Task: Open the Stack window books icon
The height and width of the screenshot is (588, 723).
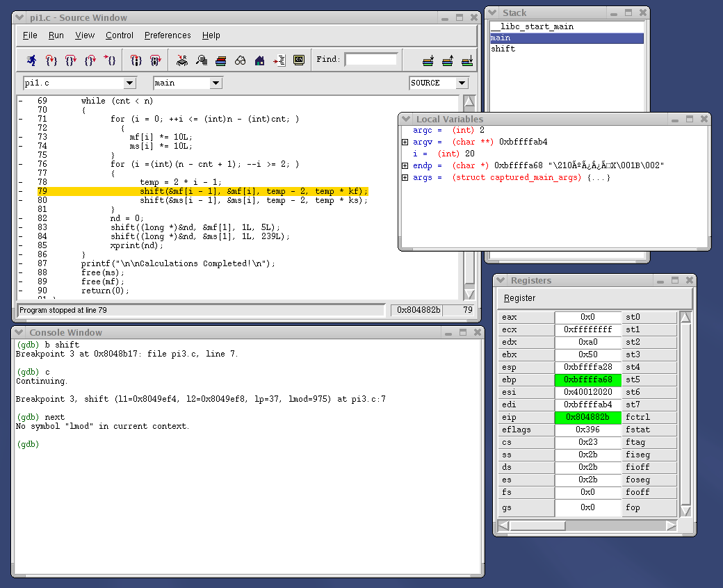Action: pyautogui.click(x=221, y=60)
